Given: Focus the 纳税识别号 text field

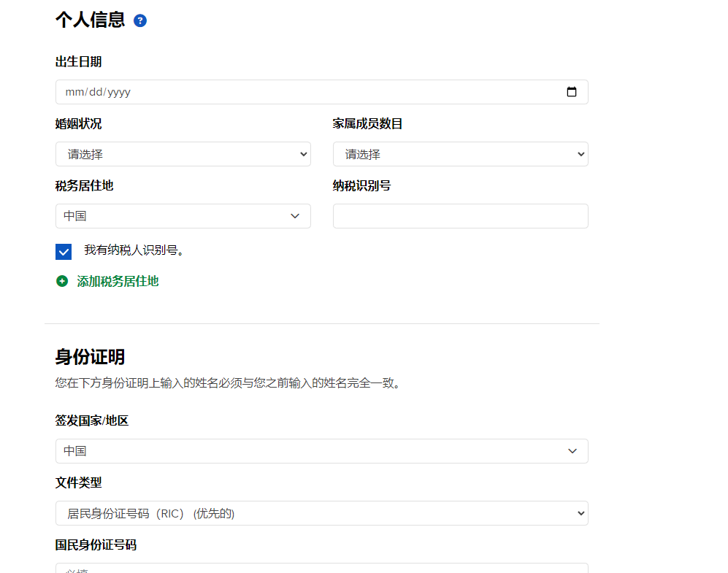Looking at the screenshot, I should pos(460,216).
